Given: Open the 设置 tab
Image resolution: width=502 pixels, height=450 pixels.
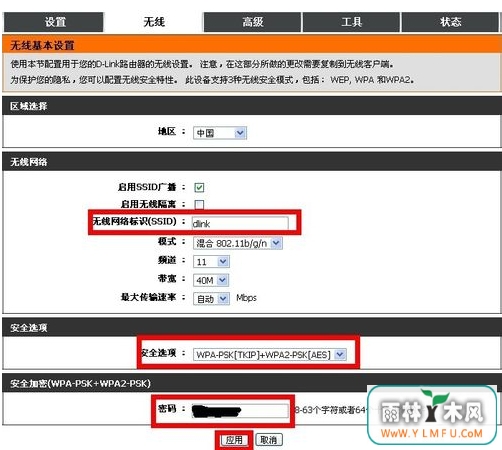Looking at the screenshot, I should (x=54, y=22).
